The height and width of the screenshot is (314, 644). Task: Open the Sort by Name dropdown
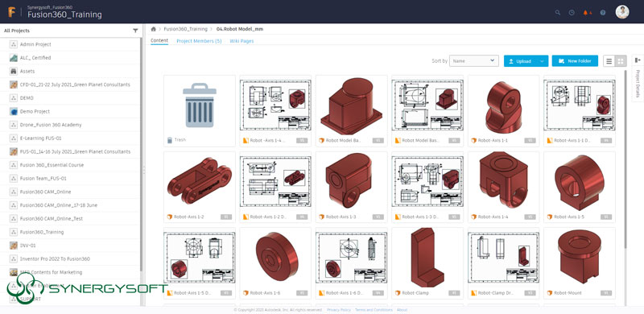pos(474,61)
